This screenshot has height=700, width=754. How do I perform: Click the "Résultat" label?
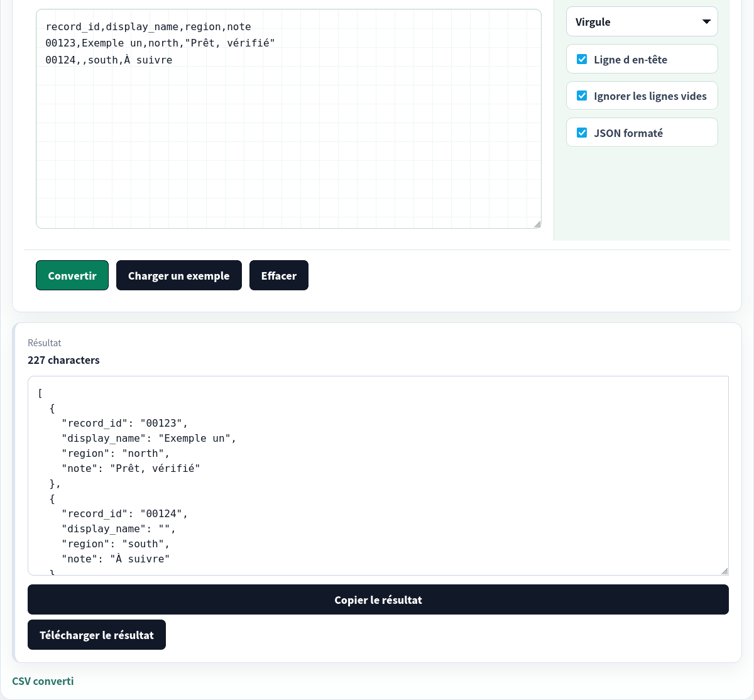(x=45, y=342)
